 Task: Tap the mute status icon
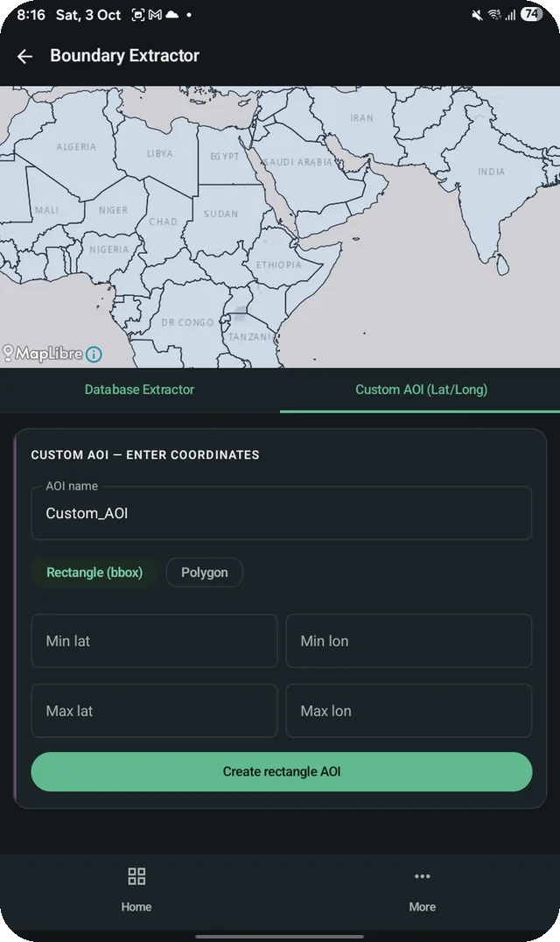coord(477,15)
